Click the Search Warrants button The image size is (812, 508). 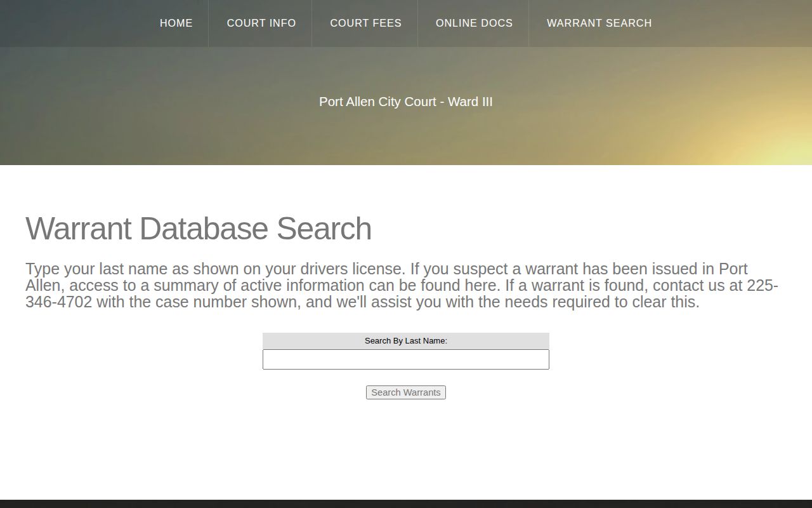click(x=406, y=392)
